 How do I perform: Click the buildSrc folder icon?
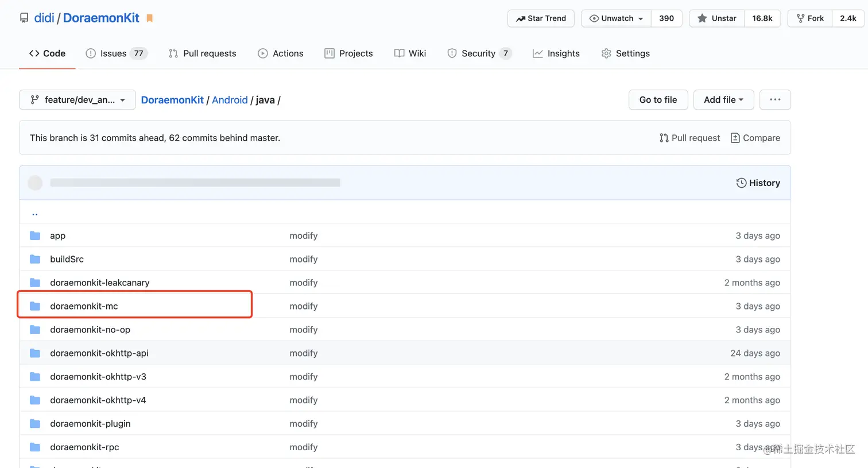point(35,259)
